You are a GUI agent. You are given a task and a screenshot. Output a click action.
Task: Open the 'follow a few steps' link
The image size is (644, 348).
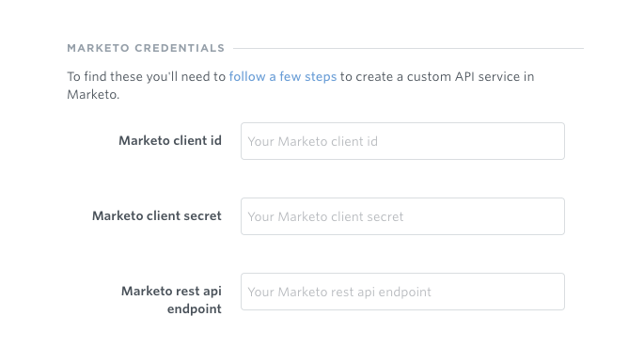(283, 77)
